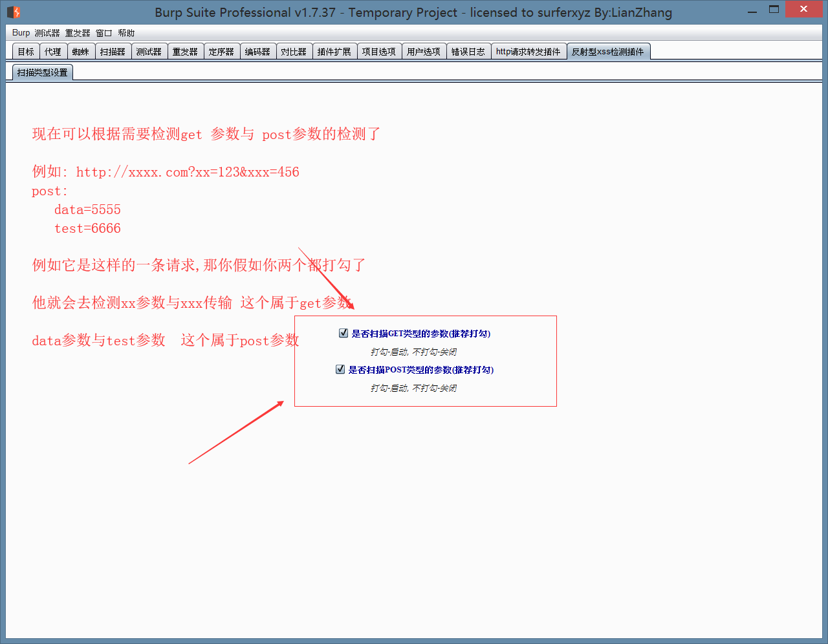Click the 是否扫描GET类型的参数 label text
828x644 pixels.
(x=421, y=334)
